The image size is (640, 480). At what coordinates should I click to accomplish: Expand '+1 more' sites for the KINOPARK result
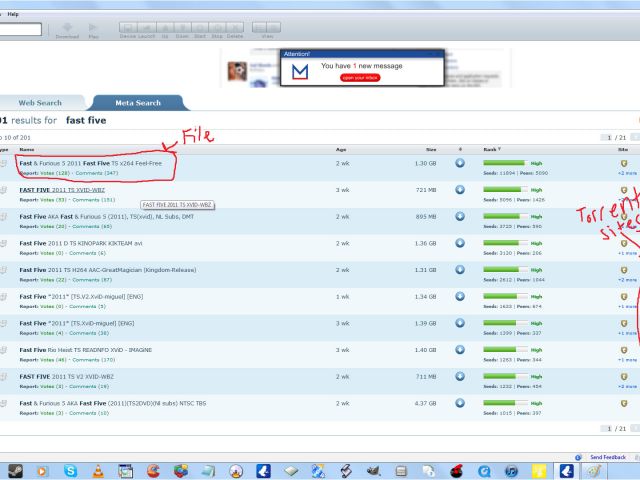coord(626,253)
